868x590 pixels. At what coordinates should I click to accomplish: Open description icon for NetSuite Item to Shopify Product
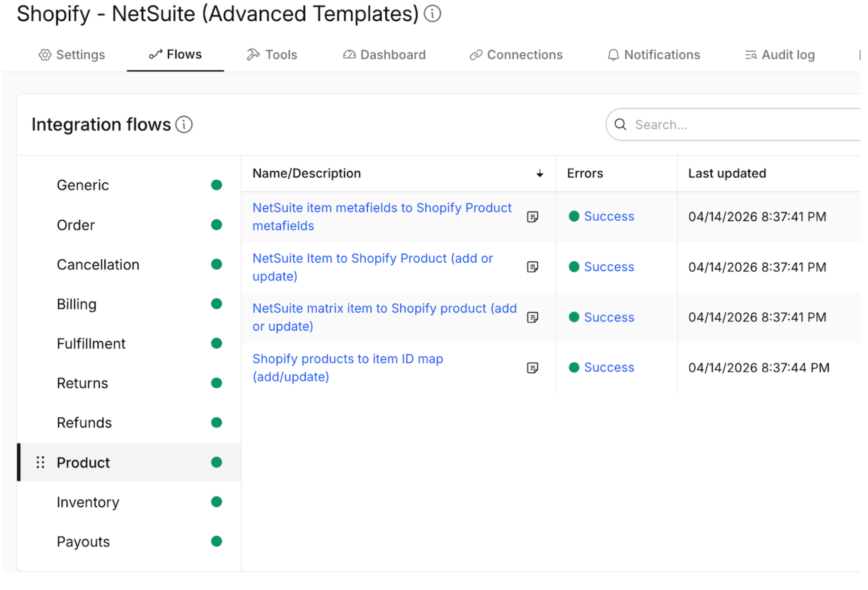(x=533, y=267)
